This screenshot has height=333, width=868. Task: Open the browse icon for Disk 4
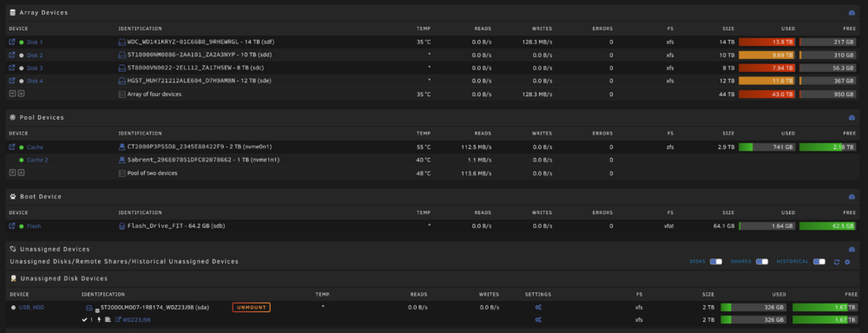pos(12,81)
